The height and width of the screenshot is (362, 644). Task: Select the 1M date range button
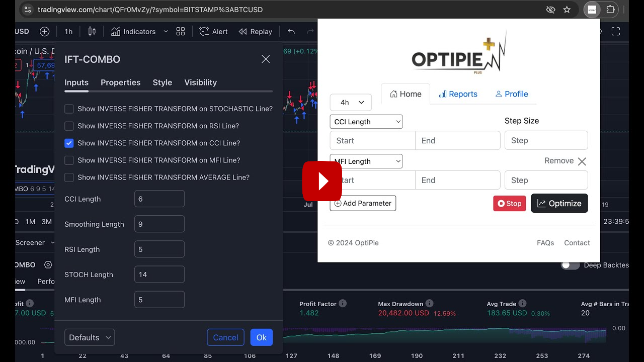pos(30,222)
